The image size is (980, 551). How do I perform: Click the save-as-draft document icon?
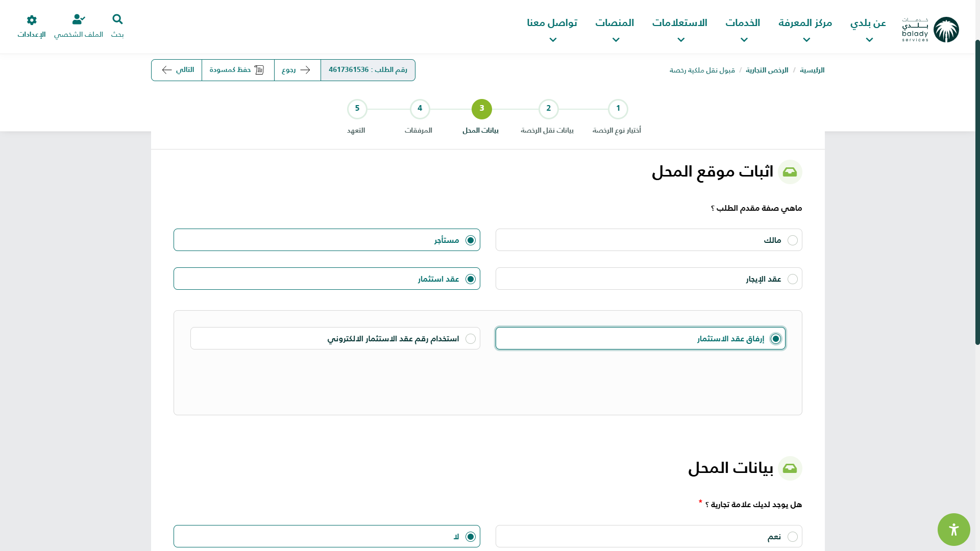(x=259, y=70)
